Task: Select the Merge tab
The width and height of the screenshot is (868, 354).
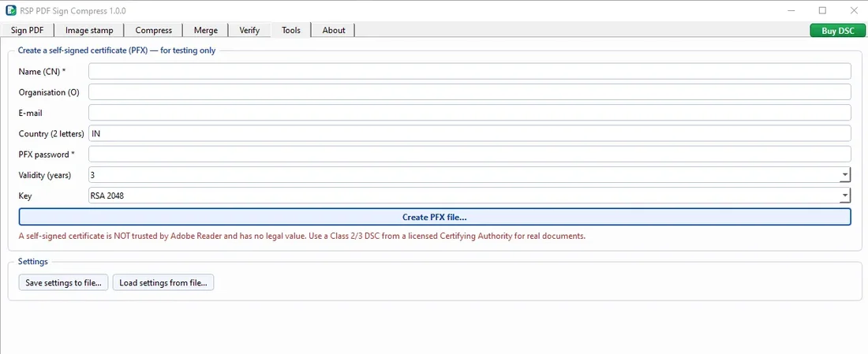Action: [x=206, y=31]
